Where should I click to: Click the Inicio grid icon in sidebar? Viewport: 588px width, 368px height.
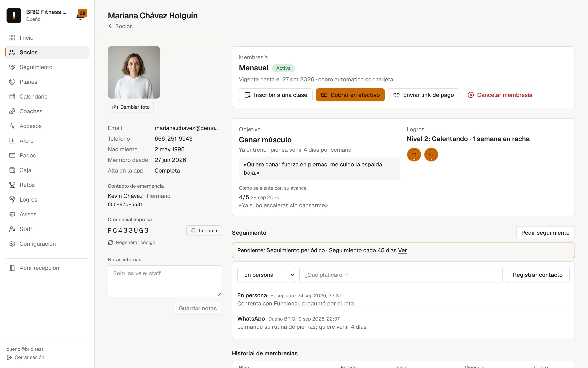pos(12,38)
